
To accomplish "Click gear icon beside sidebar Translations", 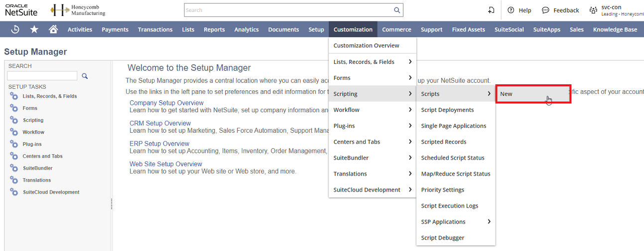I will coord(14,180).
